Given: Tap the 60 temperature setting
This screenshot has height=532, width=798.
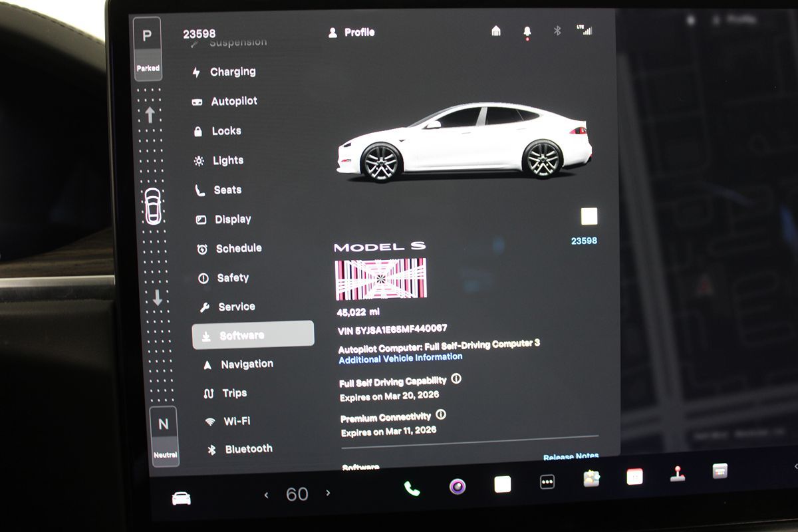Looking at the screenshot, I should [x=297, y=494].
